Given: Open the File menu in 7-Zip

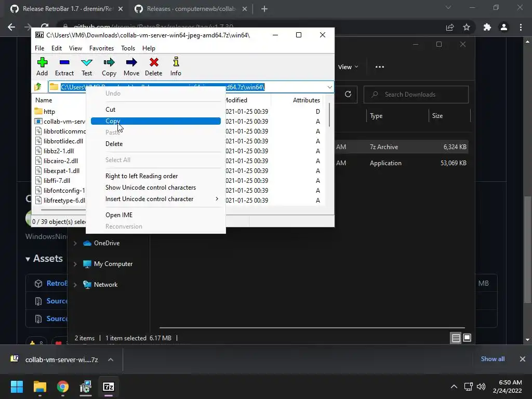Looking at the screenshot, I should [39, 48].
